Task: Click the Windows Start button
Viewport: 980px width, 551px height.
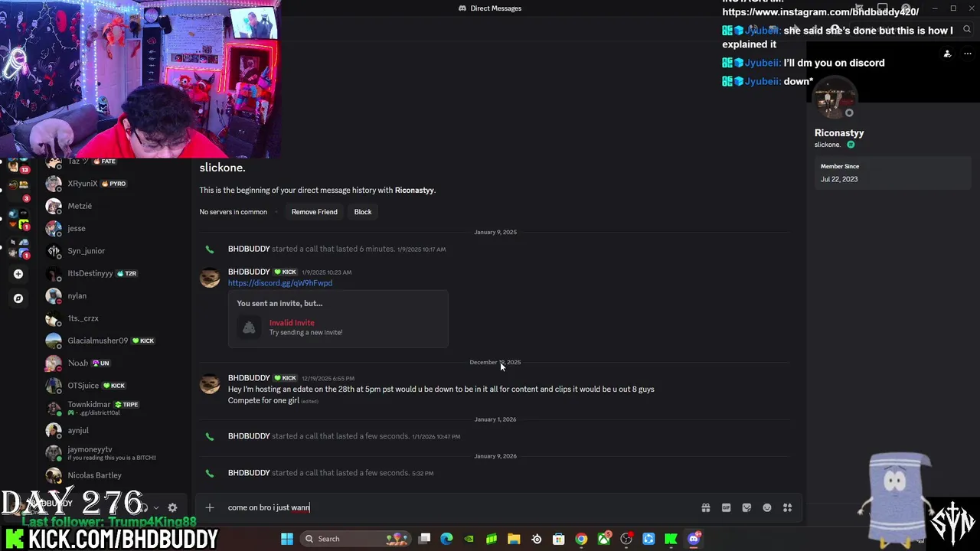Action: (x=287, y=539)
